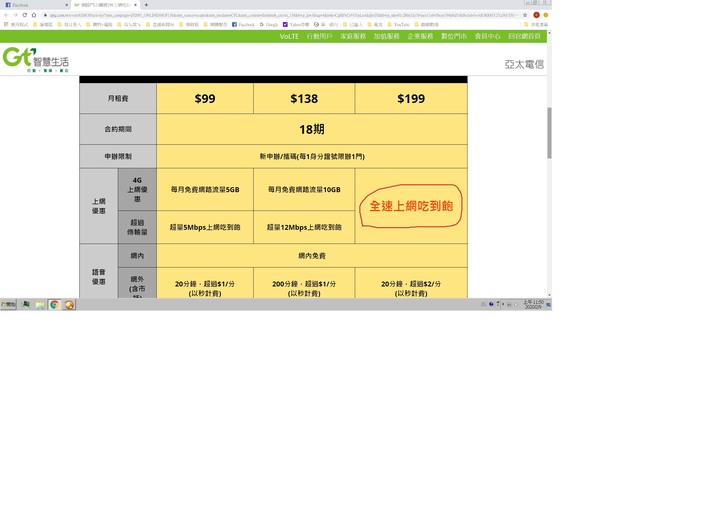Image resolution: width=720 pixels, height=520 pixels.
Task: Select the $138 plan price cell
Action: [x=304, y=98]
